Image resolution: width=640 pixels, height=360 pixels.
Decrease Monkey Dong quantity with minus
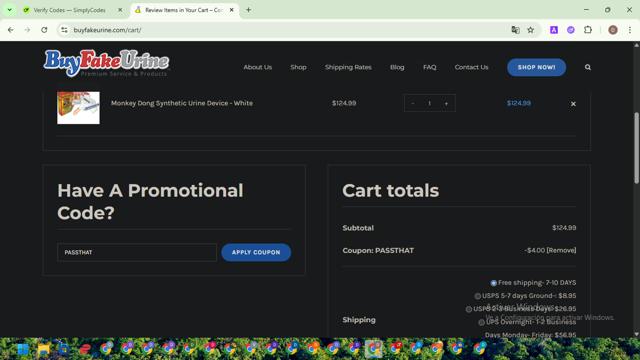tap(413, 103)
